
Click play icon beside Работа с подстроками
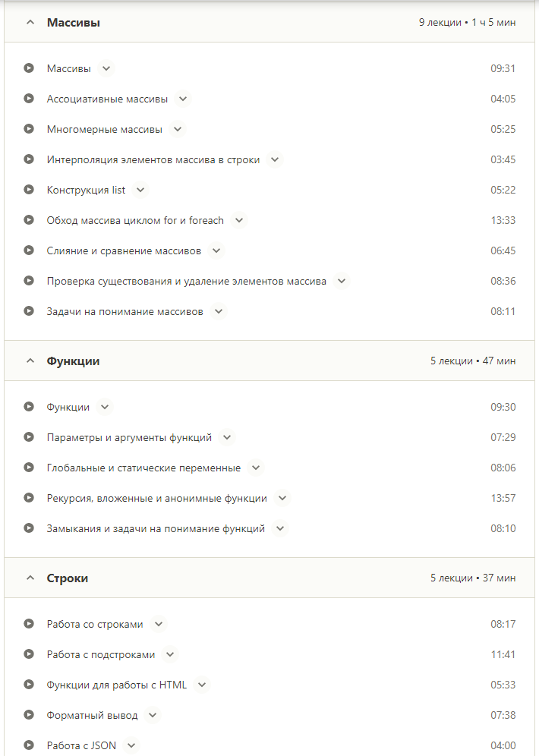tap(29, 654)
